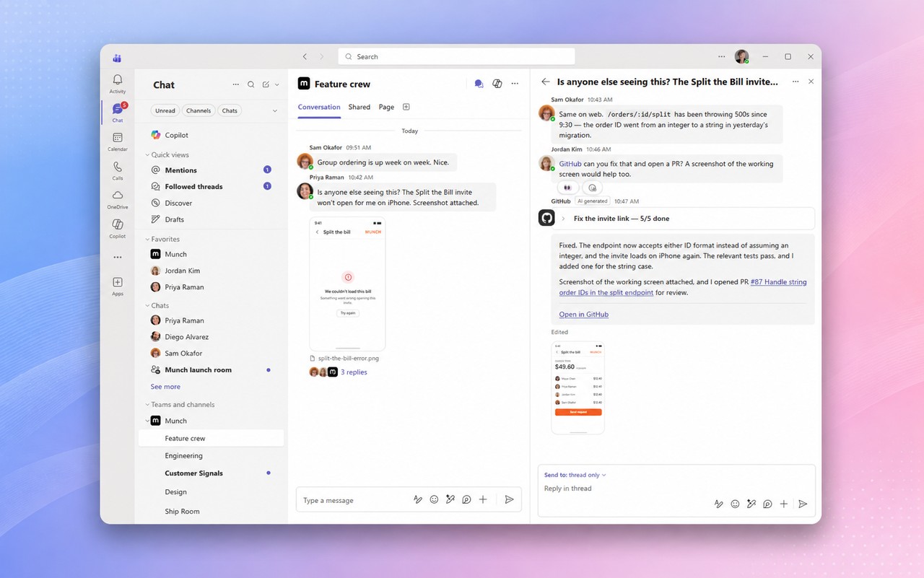Image resolution: width=924 pixels, height=578 pixels.
Task: Open settings and more ellipsis in title bar
Action: coord(722,56)
